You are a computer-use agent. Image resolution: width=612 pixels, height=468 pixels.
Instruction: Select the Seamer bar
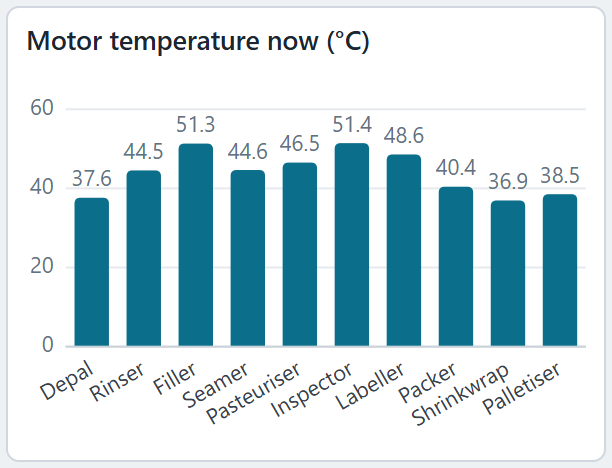click(248, 258)
